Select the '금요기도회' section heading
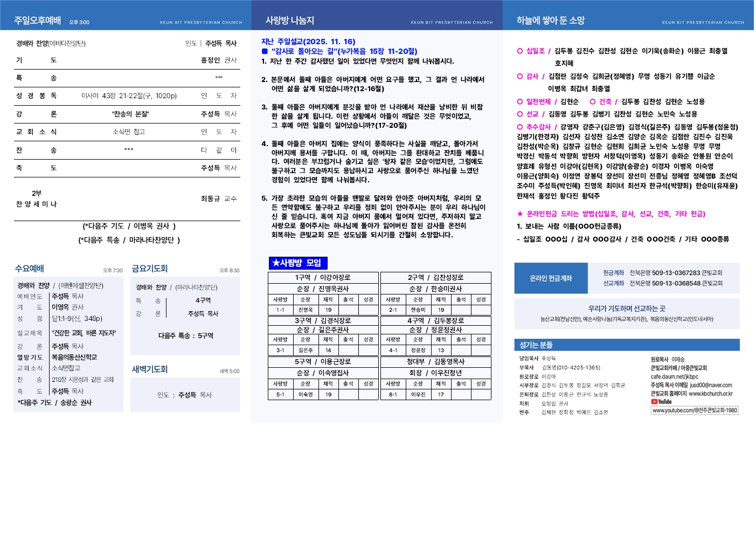 [x=150, y=269]
